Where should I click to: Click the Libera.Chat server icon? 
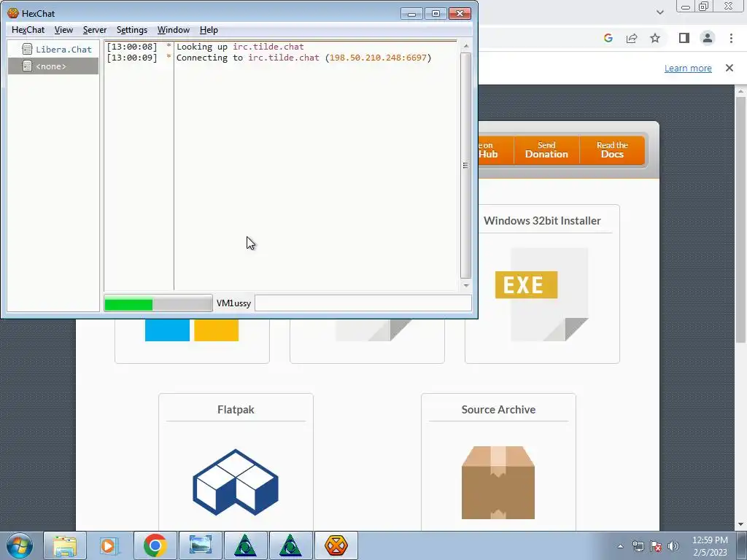click(27, 49)
